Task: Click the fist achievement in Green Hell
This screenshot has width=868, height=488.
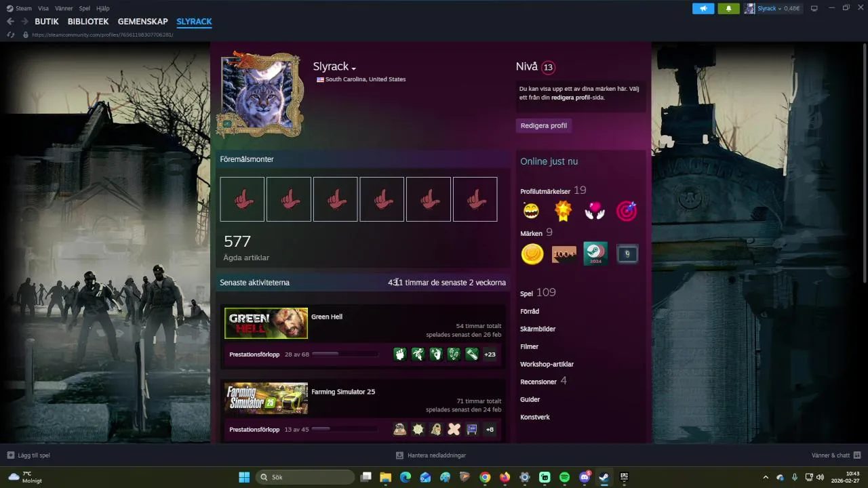Action: [x=400, y=354]
